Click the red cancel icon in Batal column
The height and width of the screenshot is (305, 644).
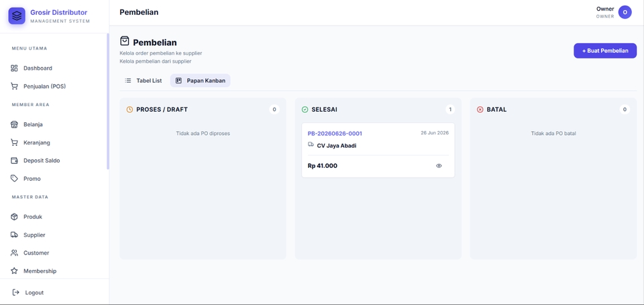(480, 110)
